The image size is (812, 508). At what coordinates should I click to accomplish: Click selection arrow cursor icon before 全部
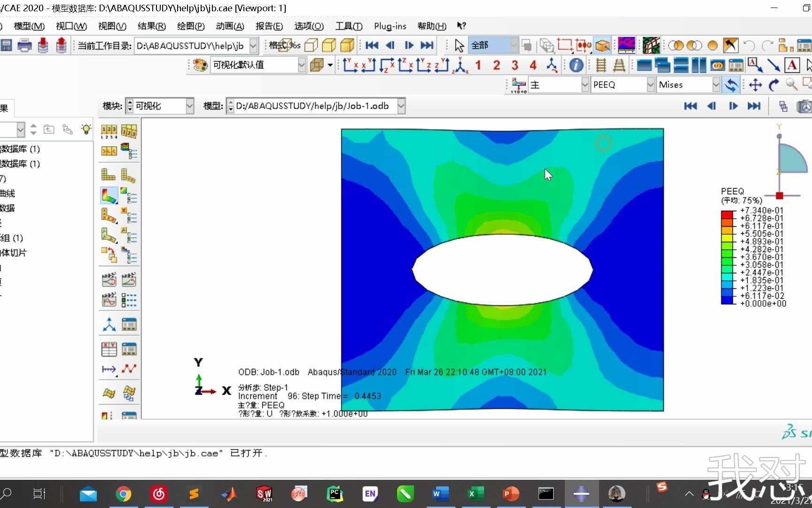(459, 45)
